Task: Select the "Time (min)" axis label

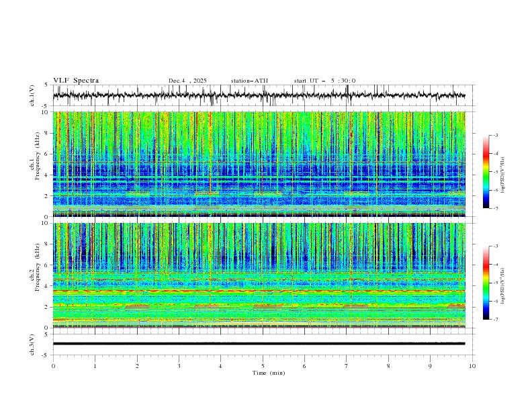Action: (269, 373)
